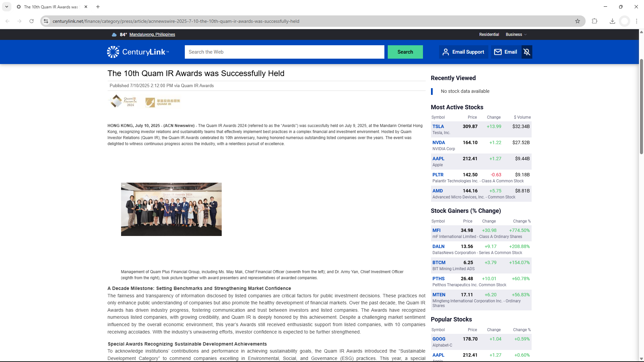This screenshot has width=644, height=362.
Task: Click NVDA volume $27.52B
Action: (521, 142)
